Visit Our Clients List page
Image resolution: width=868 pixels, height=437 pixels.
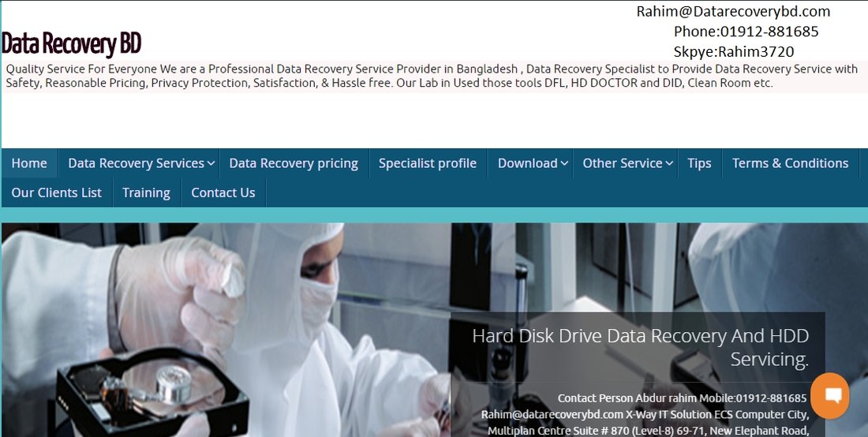[56, 192]
